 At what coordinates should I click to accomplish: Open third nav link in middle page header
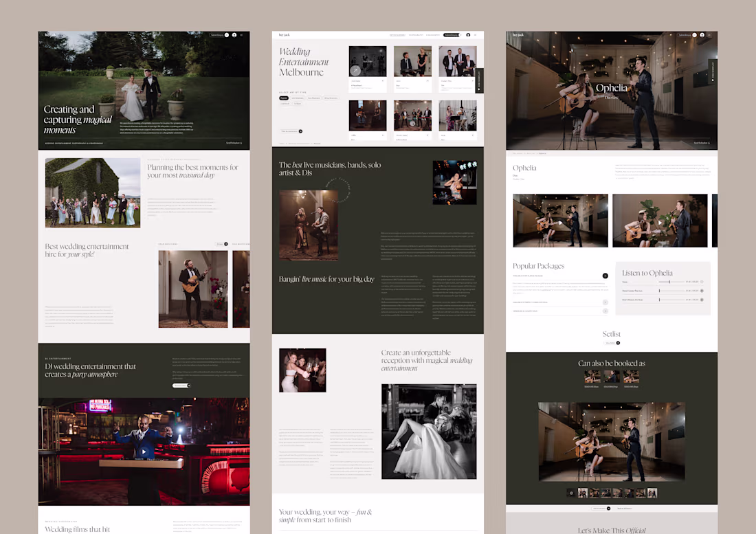point(433,34)
